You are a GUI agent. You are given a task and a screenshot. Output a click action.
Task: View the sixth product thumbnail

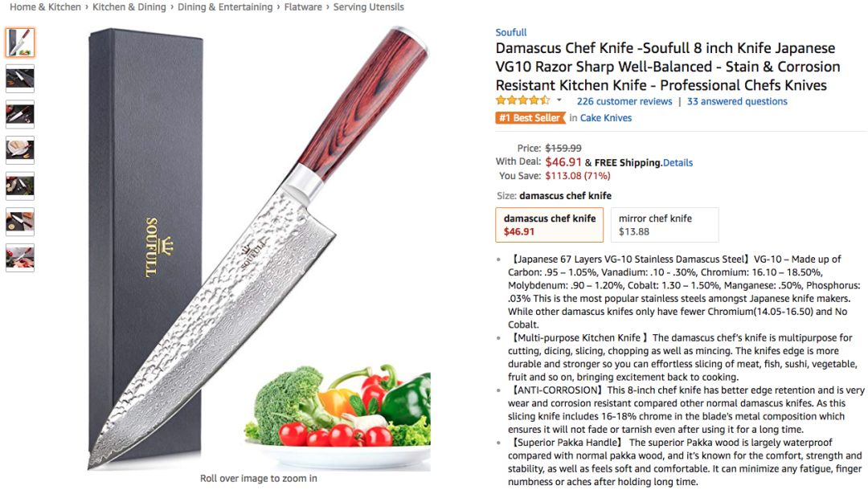tap(20, 222)
